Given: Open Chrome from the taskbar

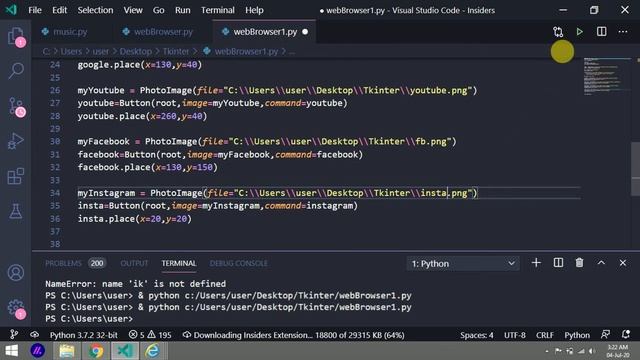Looking at the screenshot, I should point(96,351).
